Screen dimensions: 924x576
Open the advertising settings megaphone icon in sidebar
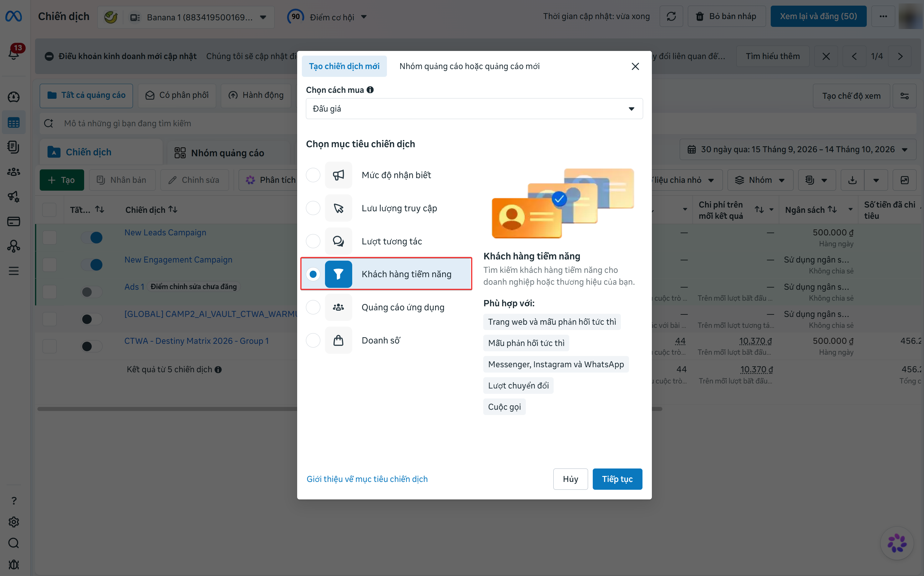click(x=14, y=197)
